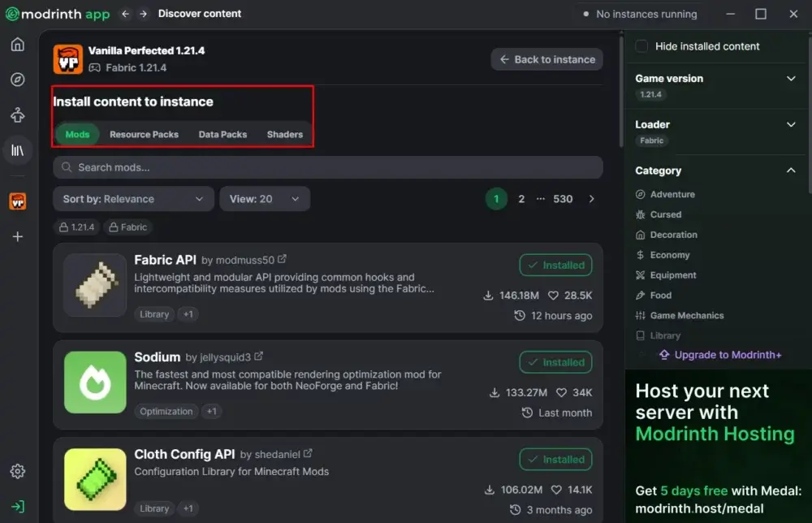Switch to the Resource Packs tab
This screenshot has width=812, height=523.
point(144,135)
